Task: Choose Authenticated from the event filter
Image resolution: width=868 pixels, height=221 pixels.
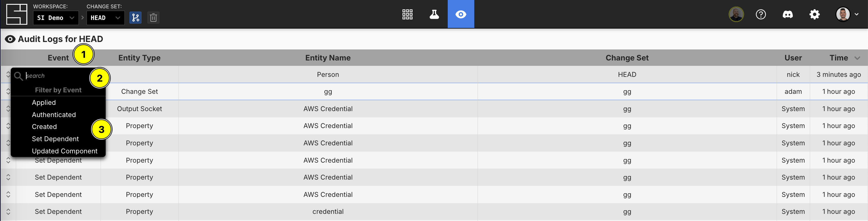Action: (x=53, y=115)
